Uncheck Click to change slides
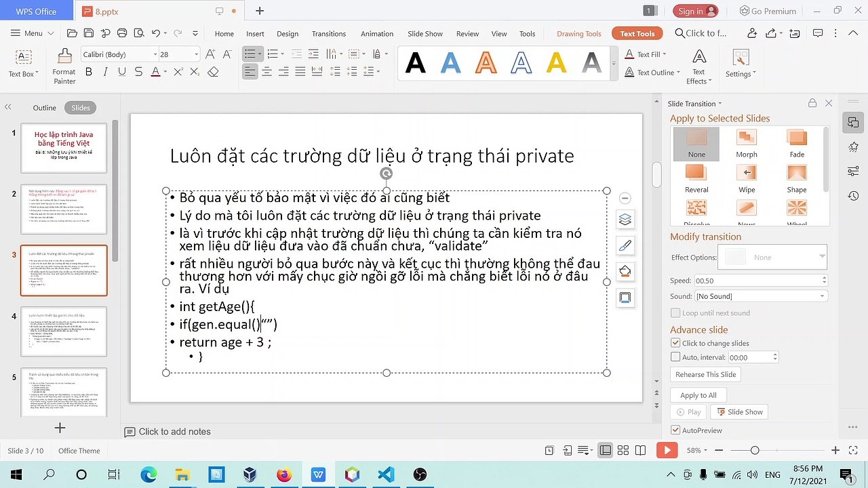 [675, 344]
